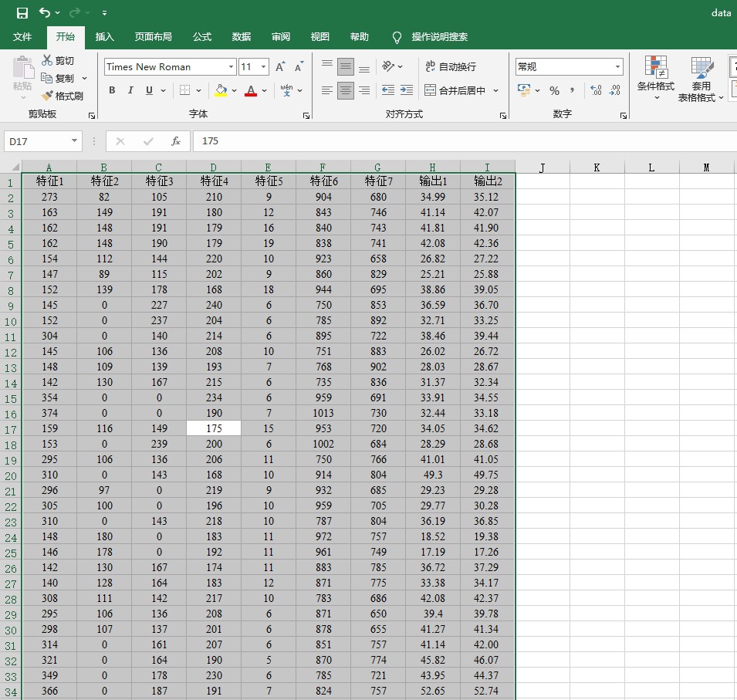Click the Paste clipboard icon

coord(22,68)
